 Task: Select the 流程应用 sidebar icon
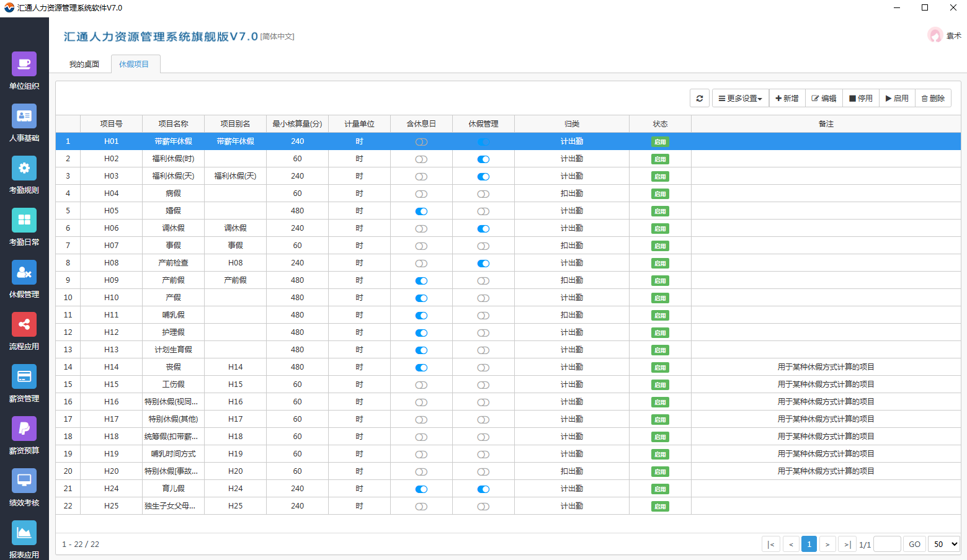pos(24,331)
